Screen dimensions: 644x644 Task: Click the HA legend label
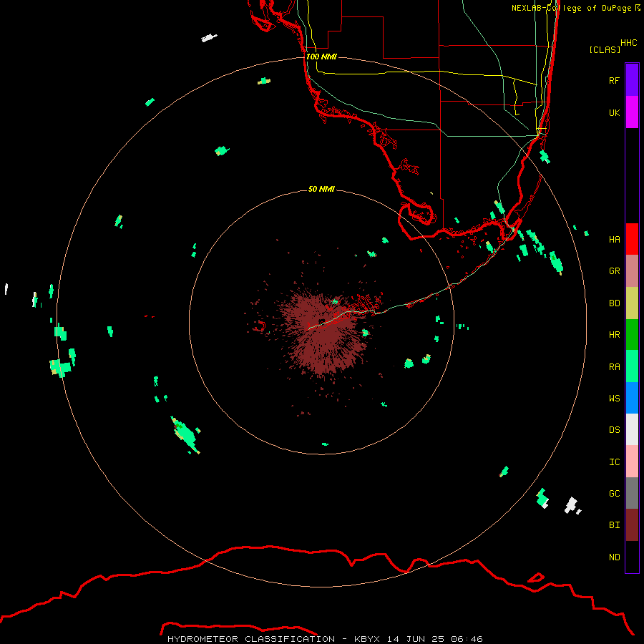point(614,240)
